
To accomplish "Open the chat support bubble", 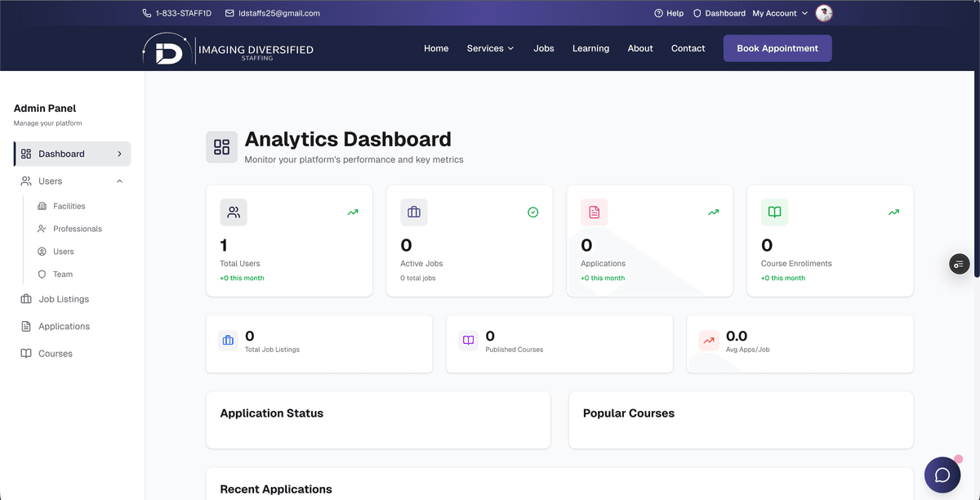I will coord(942,475).
